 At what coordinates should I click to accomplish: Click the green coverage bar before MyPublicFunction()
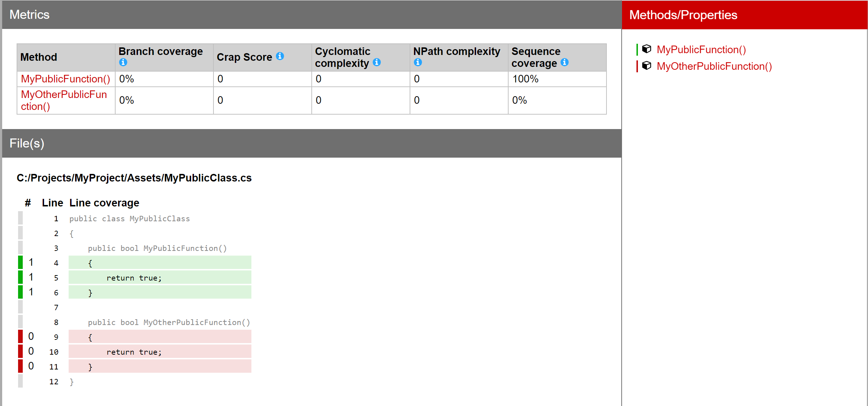point(637,49)
